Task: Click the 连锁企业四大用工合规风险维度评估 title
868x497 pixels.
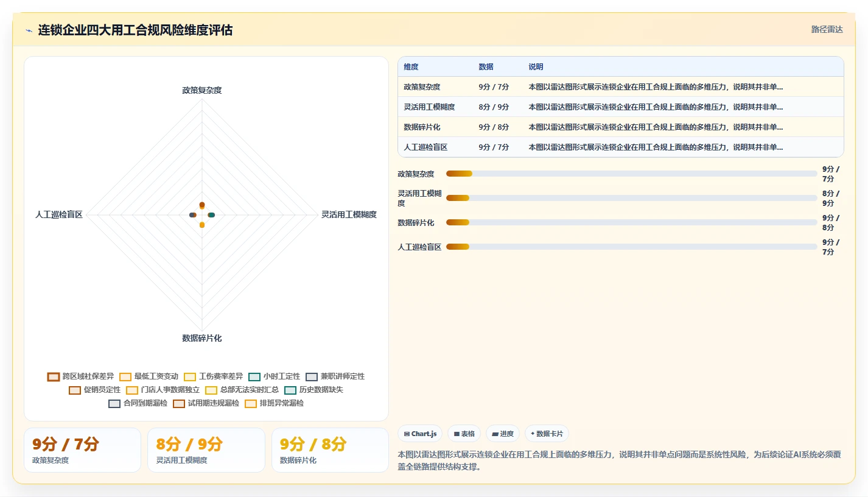Action: (x=135, y=30)
